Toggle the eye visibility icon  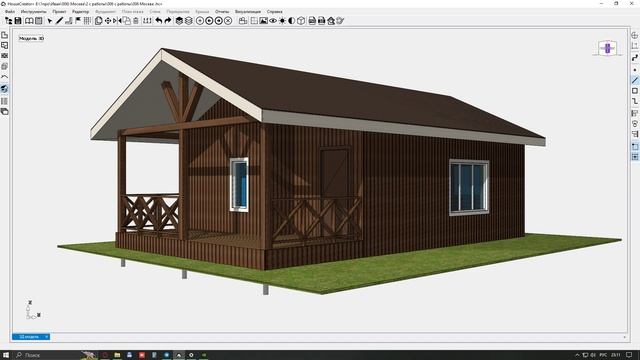tap(273, 20)
